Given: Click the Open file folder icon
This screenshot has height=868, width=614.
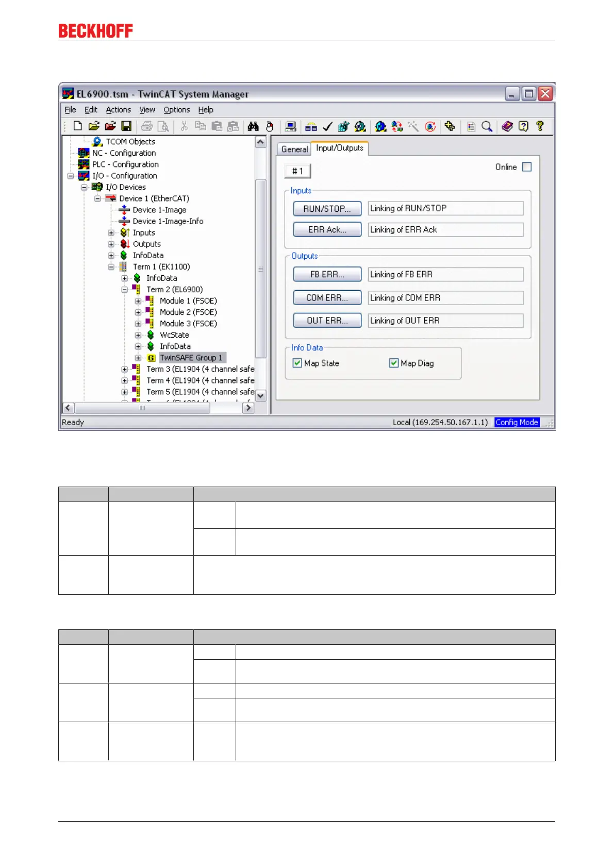Looking at the screenshot, I should point(94,126).
